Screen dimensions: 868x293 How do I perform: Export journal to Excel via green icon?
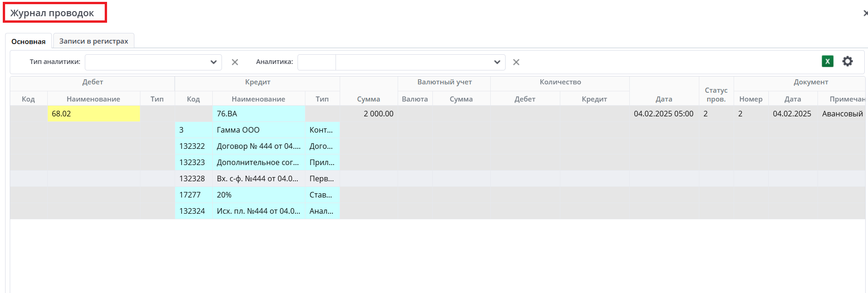pos(827,61)
